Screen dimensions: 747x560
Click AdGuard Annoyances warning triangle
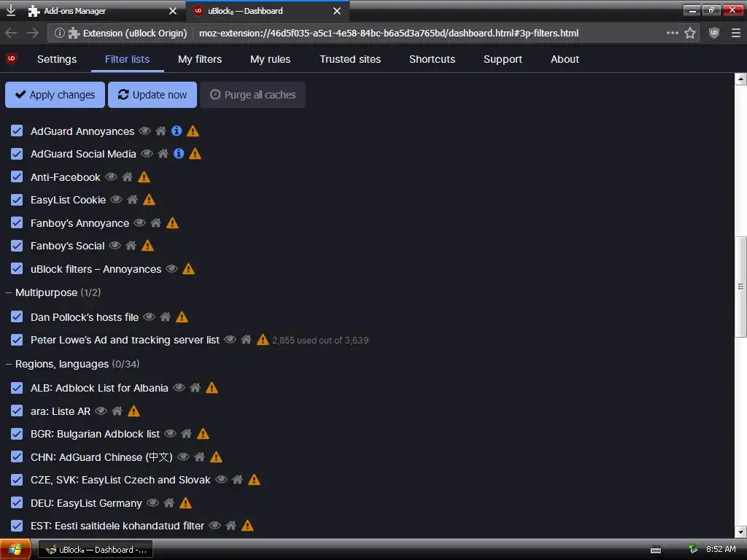coord(193,131)
